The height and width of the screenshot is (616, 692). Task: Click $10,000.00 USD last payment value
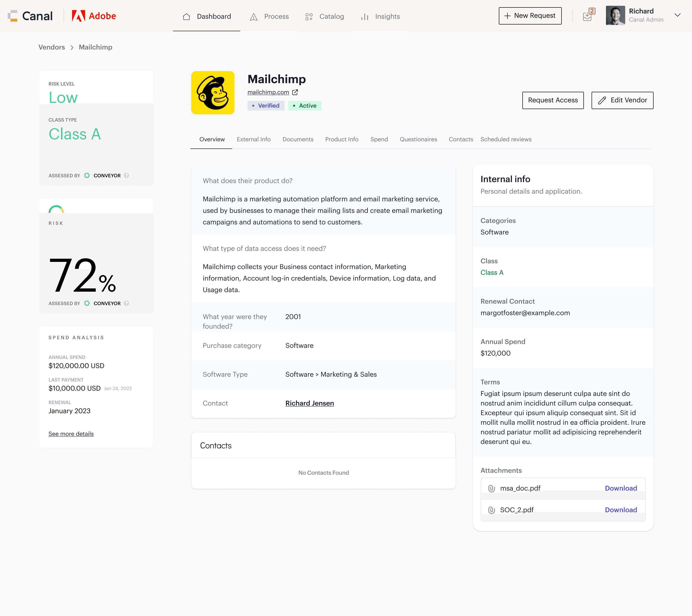tap(74, 388)
